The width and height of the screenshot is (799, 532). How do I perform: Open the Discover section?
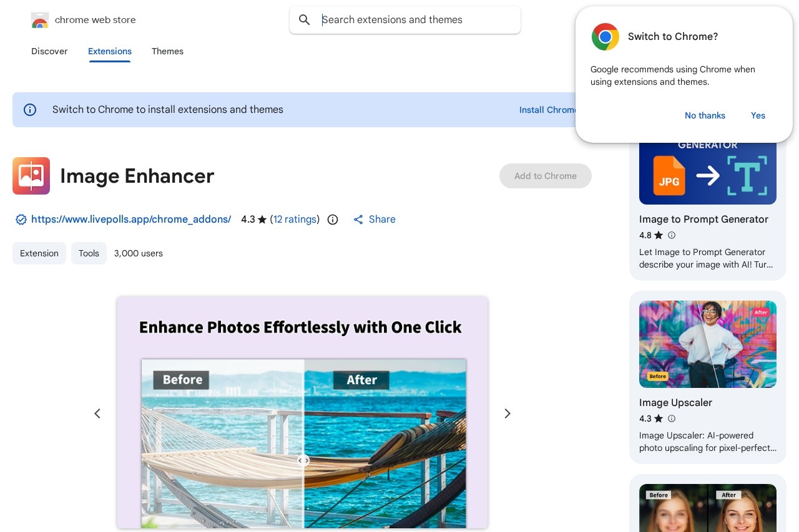point(49,52)
